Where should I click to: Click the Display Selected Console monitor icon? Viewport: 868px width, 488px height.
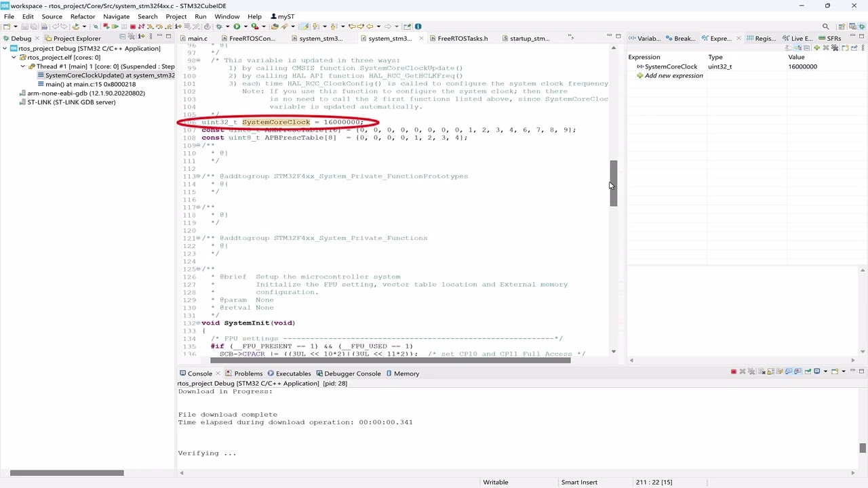pos(817,371)
